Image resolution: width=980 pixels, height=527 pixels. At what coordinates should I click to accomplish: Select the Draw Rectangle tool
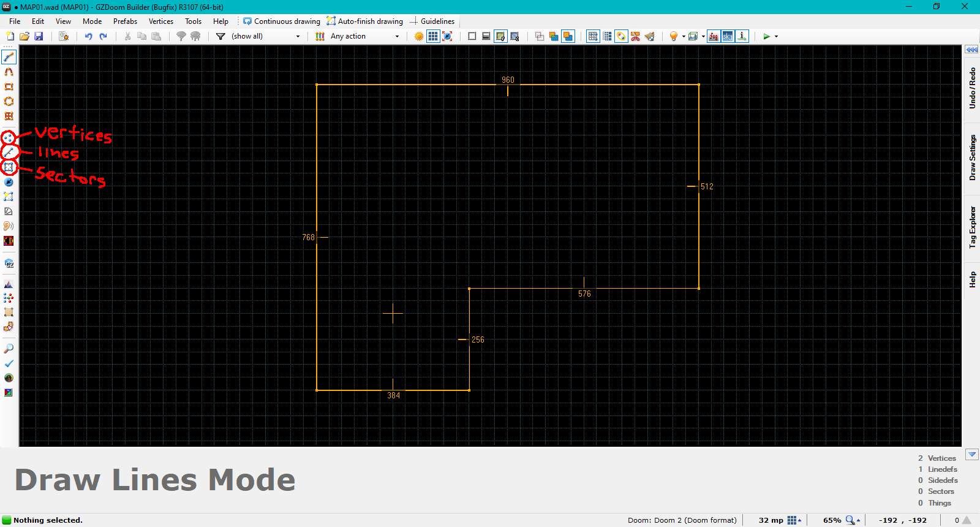9,86
